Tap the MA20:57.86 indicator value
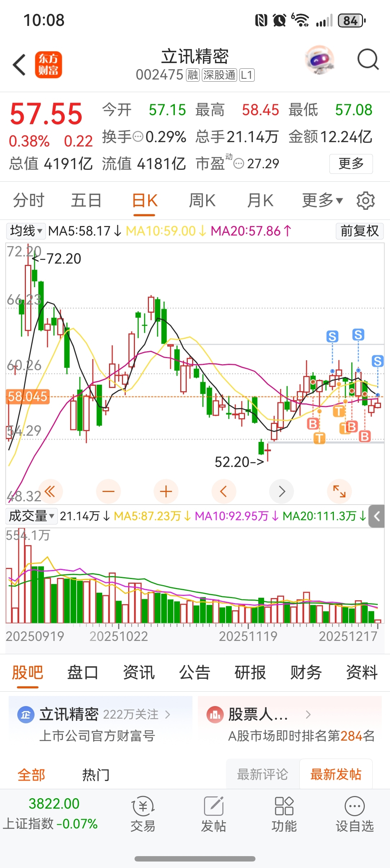This screenshot has height=868, width=390. (x=251, y=231)
